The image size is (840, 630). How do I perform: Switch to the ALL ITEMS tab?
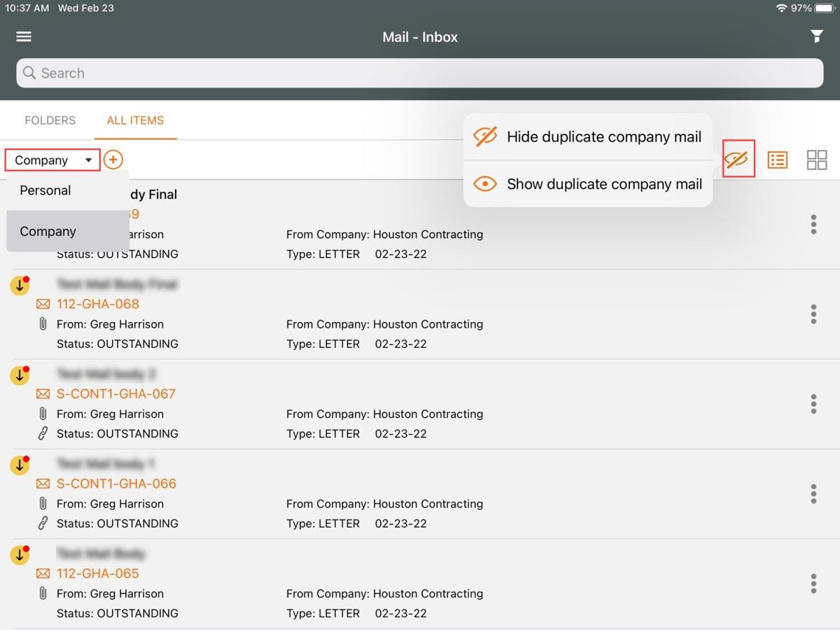[x=135, y=120]
